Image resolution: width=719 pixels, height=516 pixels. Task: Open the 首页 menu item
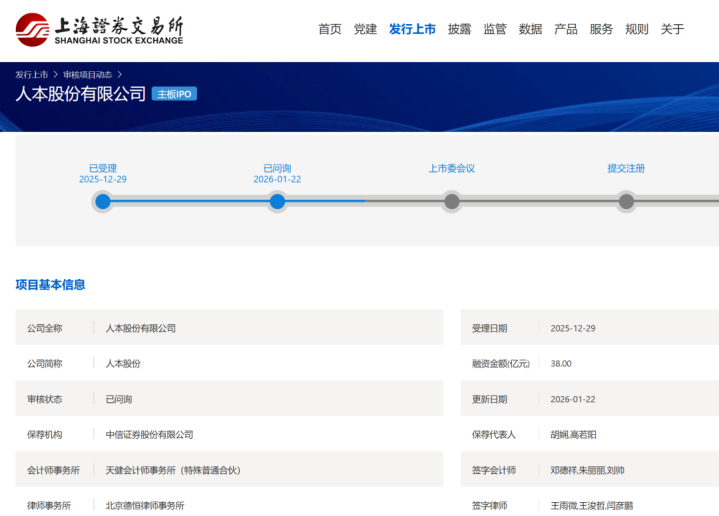tap(330, 29)
